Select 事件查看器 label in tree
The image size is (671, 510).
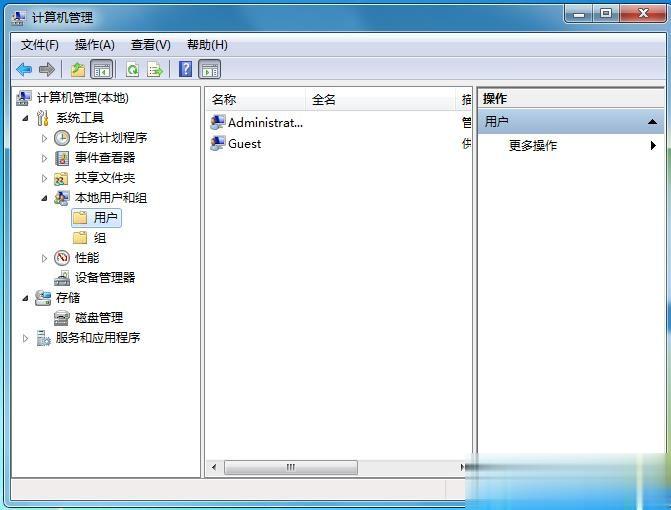pyautogui.click(x=105, y=158)
